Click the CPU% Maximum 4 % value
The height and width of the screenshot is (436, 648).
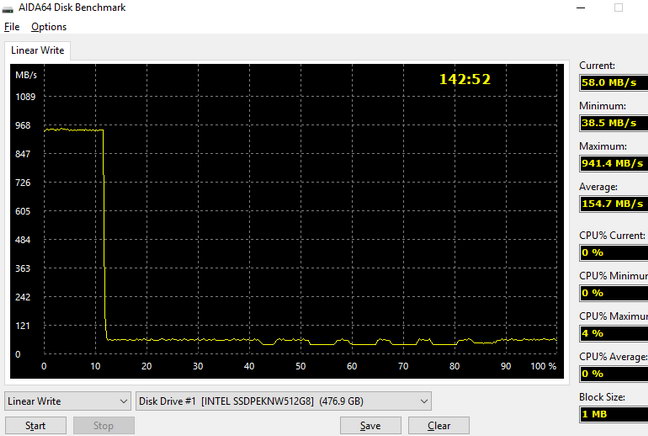(x=614, y=334)
